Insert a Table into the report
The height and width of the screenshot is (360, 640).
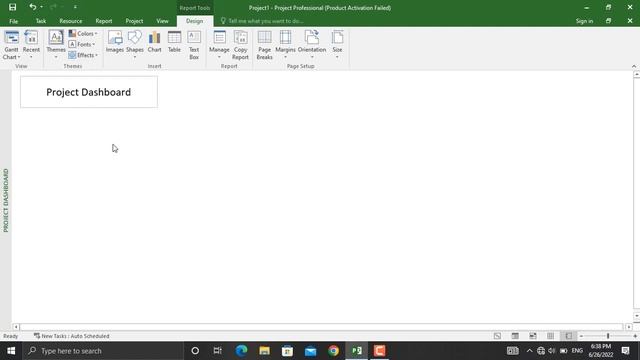pos(174,42)
